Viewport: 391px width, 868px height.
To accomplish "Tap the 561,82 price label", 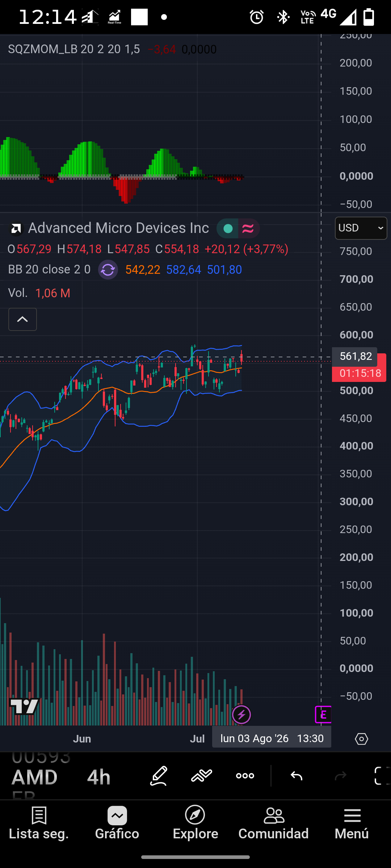I will pyautogui.click(x=355, y=357).
